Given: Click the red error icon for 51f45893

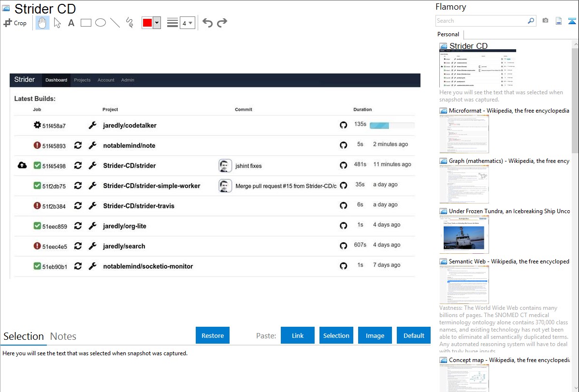Looking at the screenshot, I should coord(37,145).
